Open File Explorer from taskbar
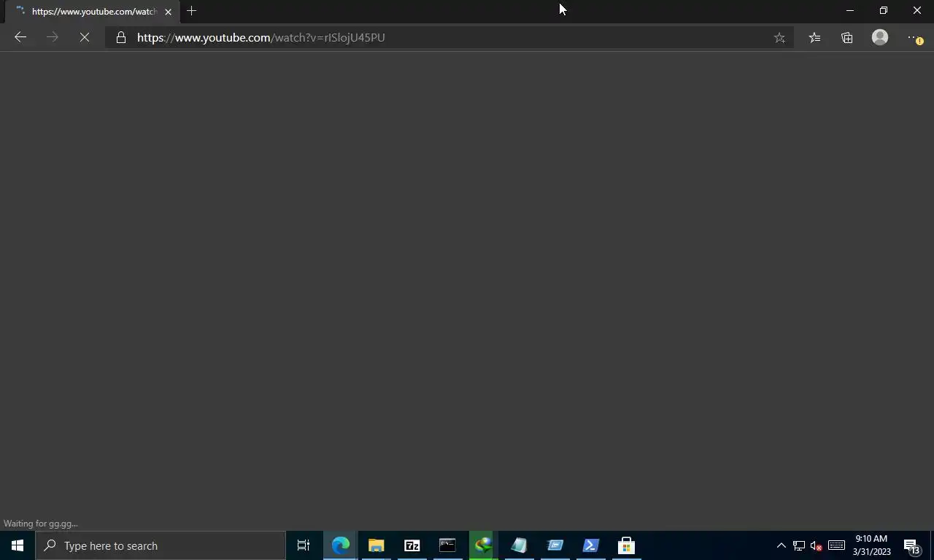Screen dimensions: 934x560 (x=376, y=545)
